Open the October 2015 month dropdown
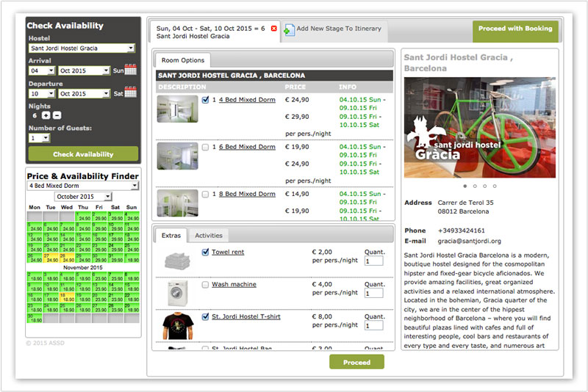 [83, 197]
